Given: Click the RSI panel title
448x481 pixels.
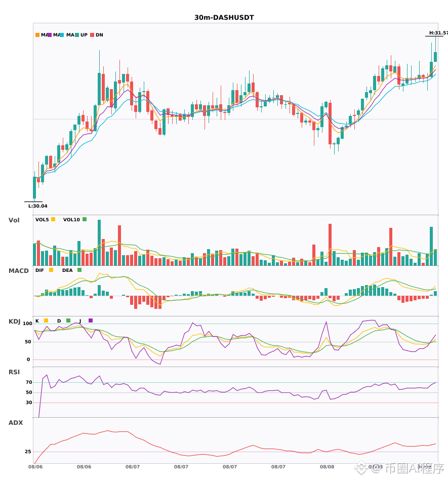Looking at the screenshot, I should tap(14, 372).
